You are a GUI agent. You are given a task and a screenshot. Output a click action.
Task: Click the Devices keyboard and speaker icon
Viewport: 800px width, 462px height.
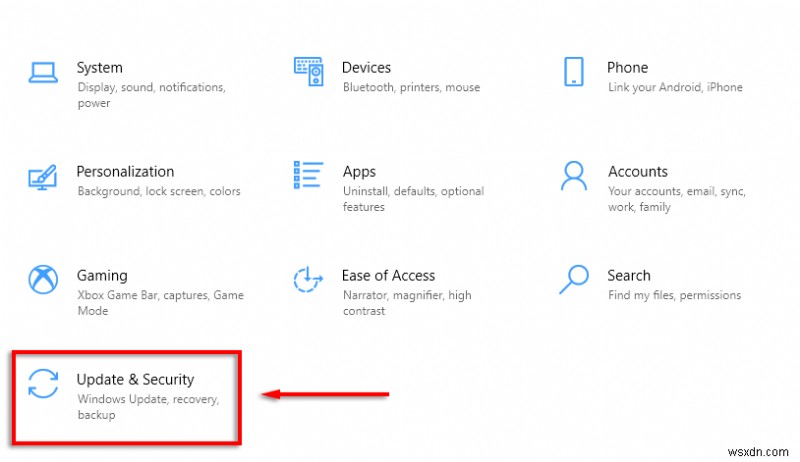pos(309,71)
